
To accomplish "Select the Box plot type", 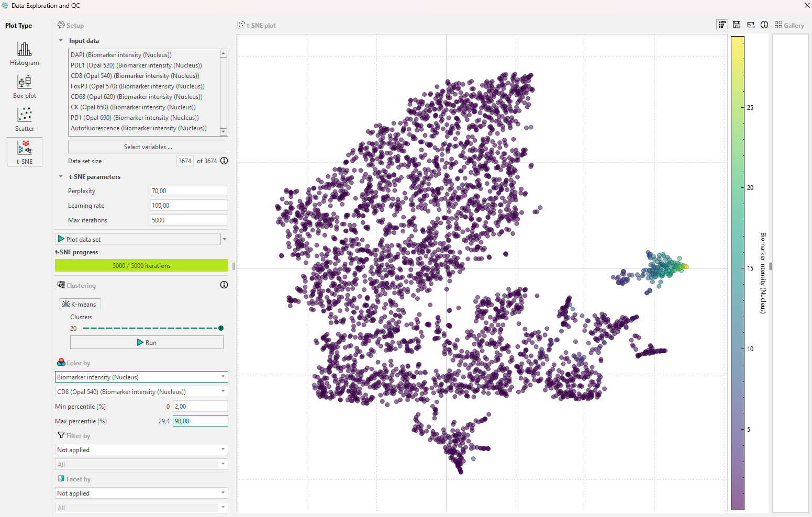I will pos(25,86).
